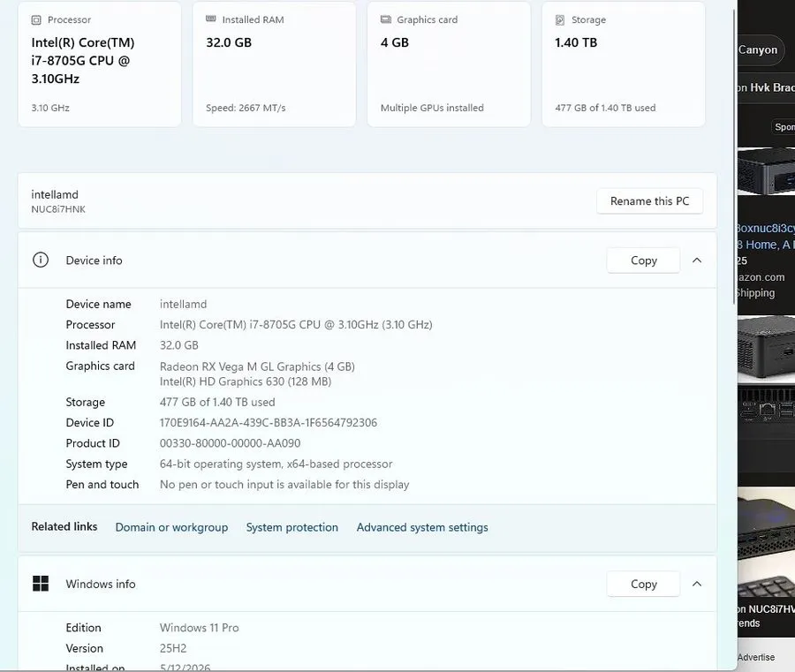
Task: Open top NUC product thumbnail in browser
Action: coord(766,172)
